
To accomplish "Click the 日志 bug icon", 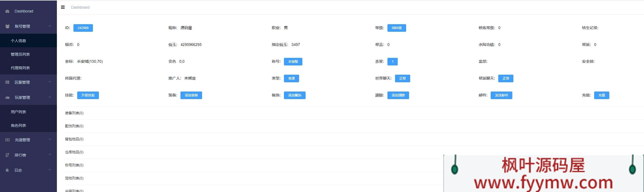I will point(8,170).
